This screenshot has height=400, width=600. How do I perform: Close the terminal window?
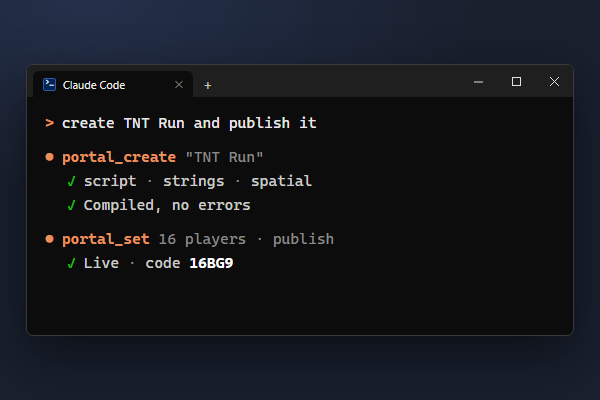(554, 82)
